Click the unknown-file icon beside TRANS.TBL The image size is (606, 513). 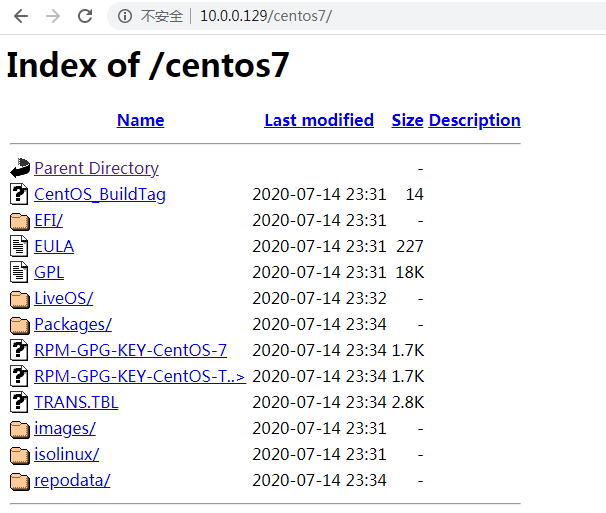(x=20, y=402)
